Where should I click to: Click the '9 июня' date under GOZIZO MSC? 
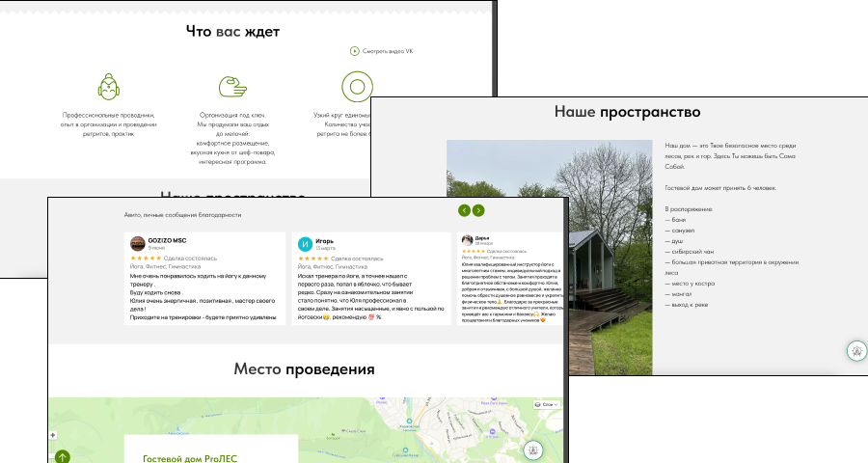pyautogui.click(x=156, y=248)
